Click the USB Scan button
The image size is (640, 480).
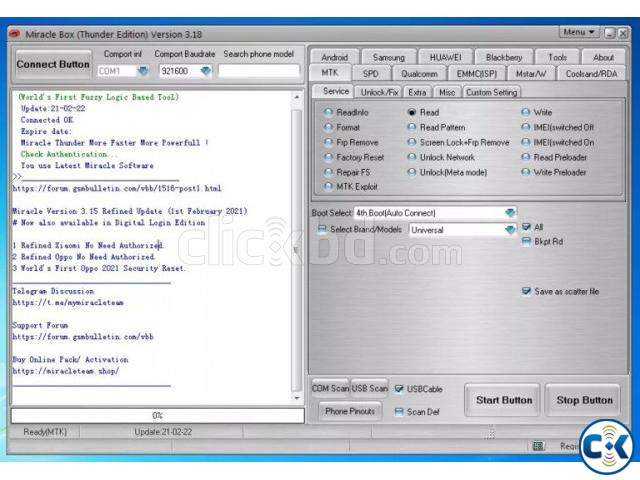coord(369,388)
